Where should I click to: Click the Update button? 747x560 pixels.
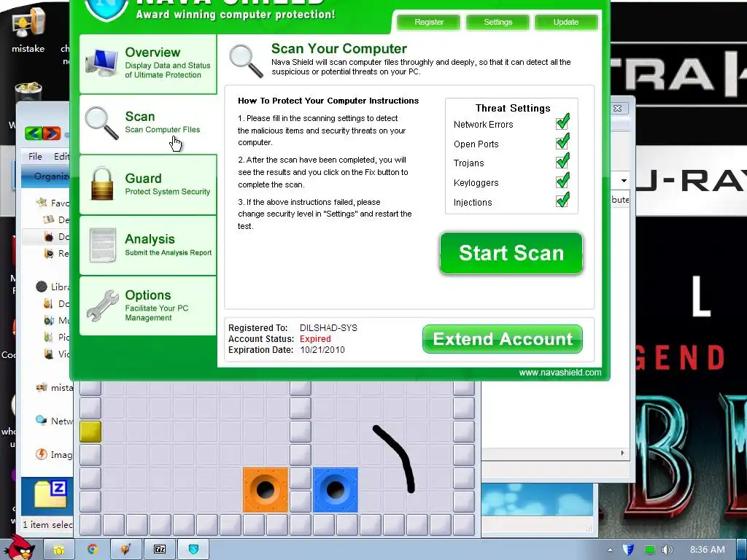[x=566, y=22]
